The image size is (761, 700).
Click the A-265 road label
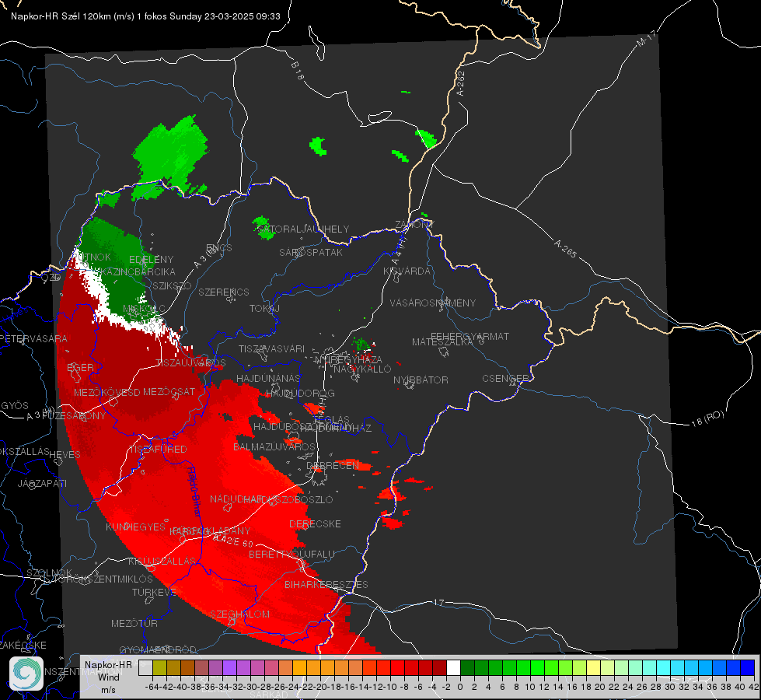[565, 248]
